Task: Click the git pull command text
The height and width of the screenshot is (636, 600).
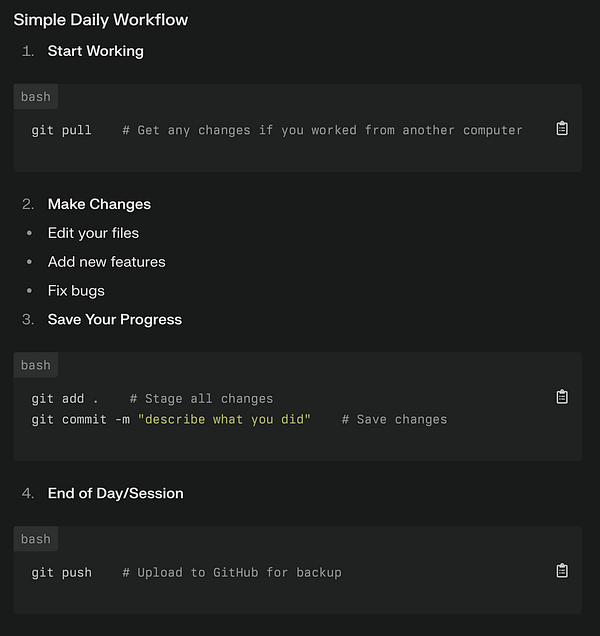Action: point(61,130)
